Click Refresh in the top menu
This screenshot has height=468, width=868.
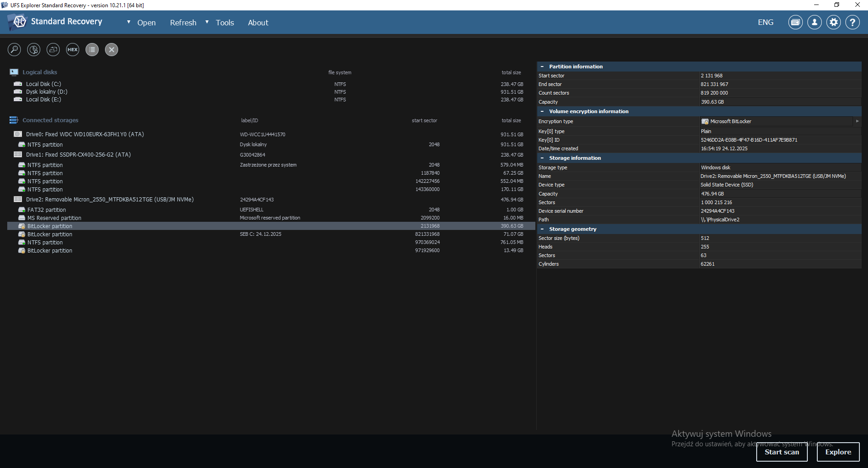(x=183, y=23)
